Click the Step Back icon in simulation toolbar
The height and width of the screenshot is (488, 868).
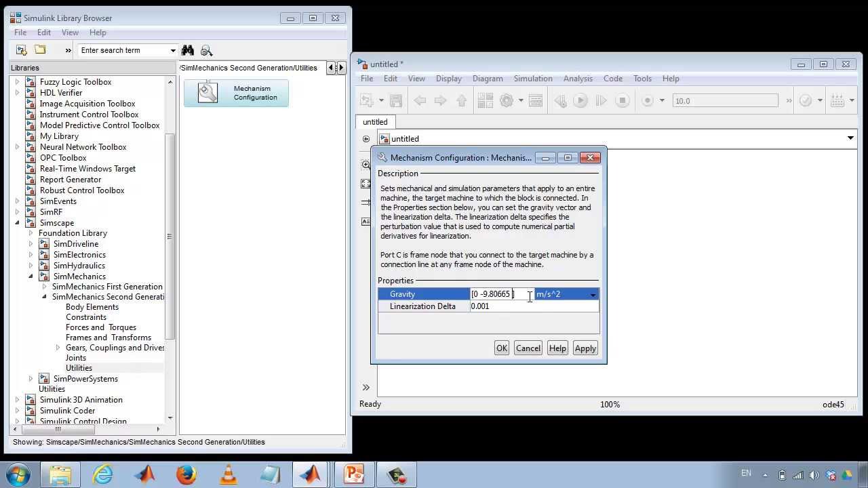560,100
